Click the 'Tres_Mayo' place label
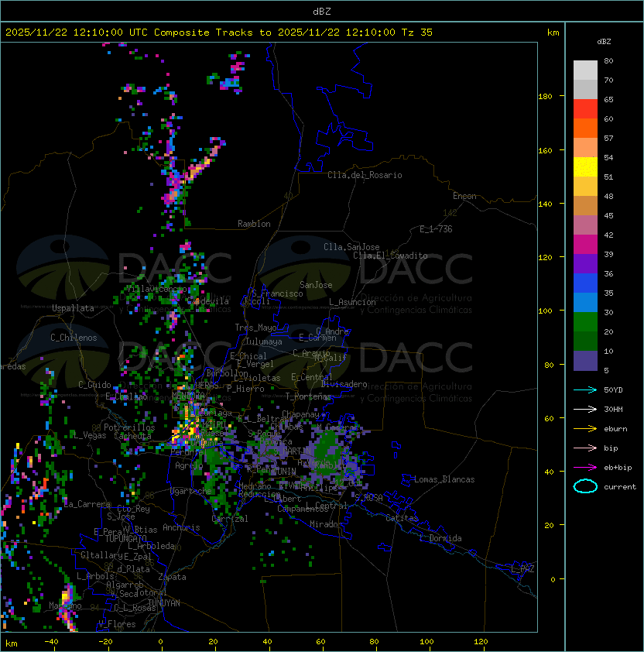 (x=255, y=328)
